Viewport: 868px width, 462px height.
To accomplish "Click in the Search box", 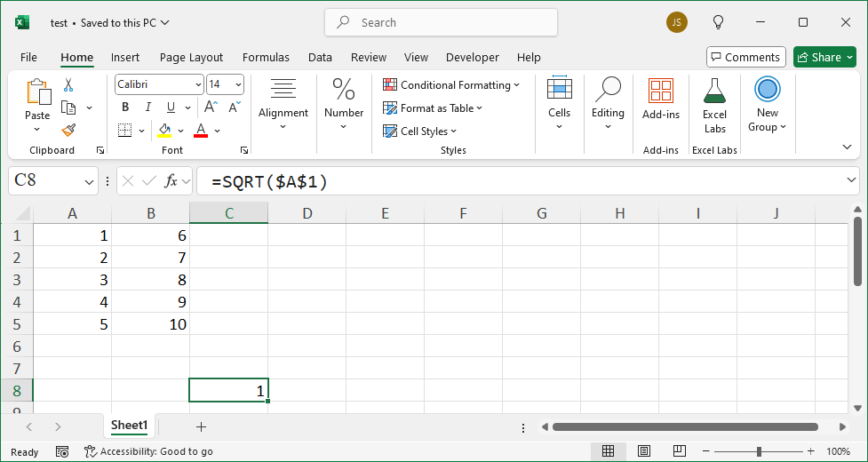I will 441,23.
